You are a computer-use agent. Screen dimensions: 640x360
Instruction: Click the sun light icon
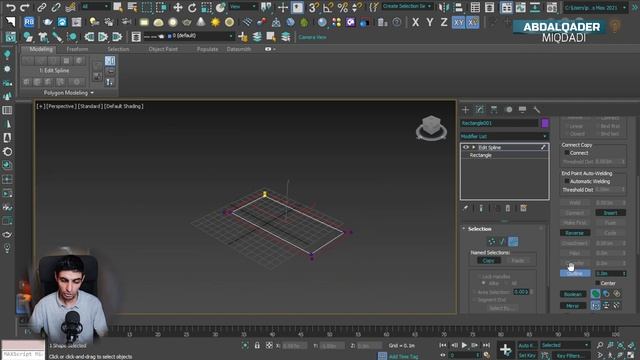point(215,22)
